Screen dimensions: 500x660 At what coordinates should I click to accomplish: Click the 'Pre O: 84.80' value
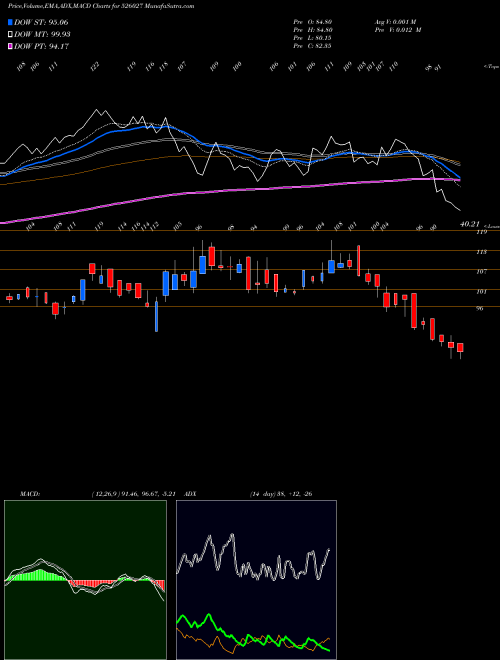(x=314, y=22)
